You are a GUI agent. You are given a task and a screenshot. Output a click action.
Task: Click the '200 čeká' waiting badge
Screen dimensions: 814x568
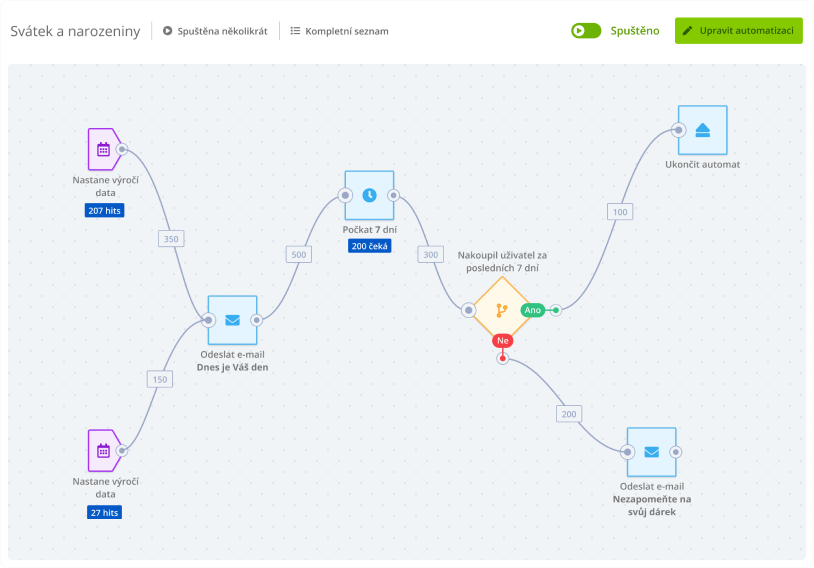369,246
